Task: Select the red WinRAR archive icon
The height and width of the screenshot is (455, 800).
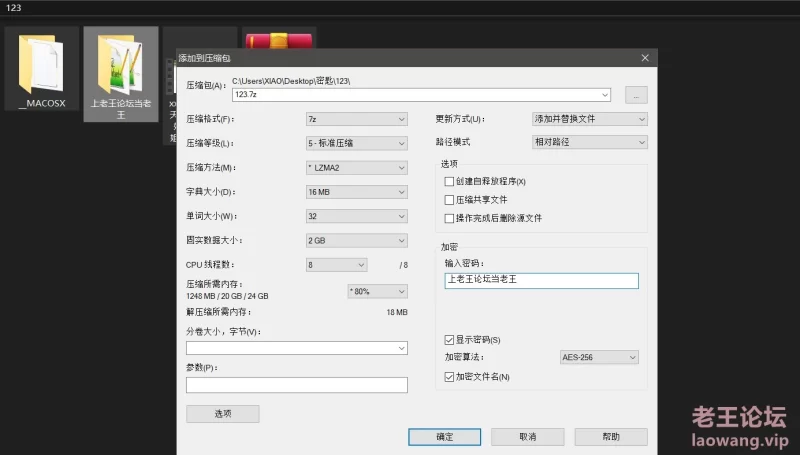Action: (x=279, y=41)
